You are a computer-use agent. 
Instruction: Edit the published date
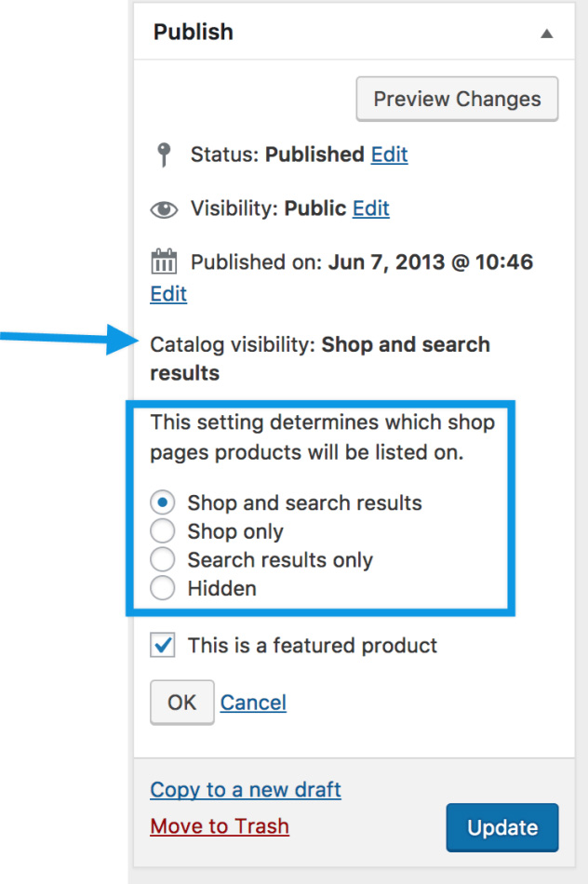point(168,294)
